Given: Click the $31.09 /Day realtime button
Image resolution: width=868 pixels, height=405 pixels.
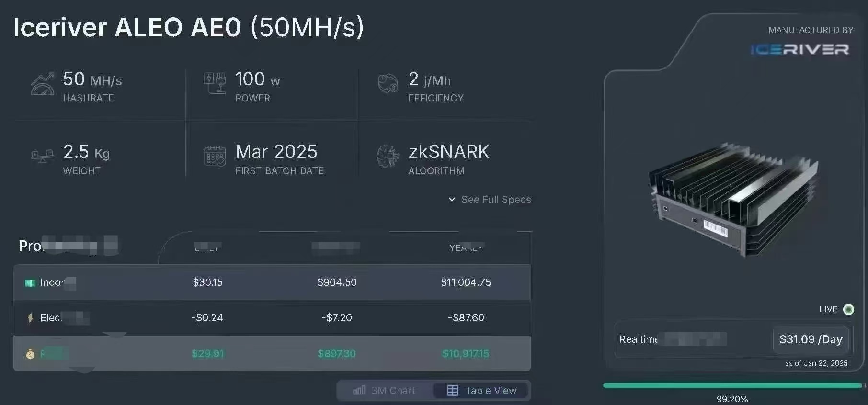Looking at the screenshot, I should [811, 339].
